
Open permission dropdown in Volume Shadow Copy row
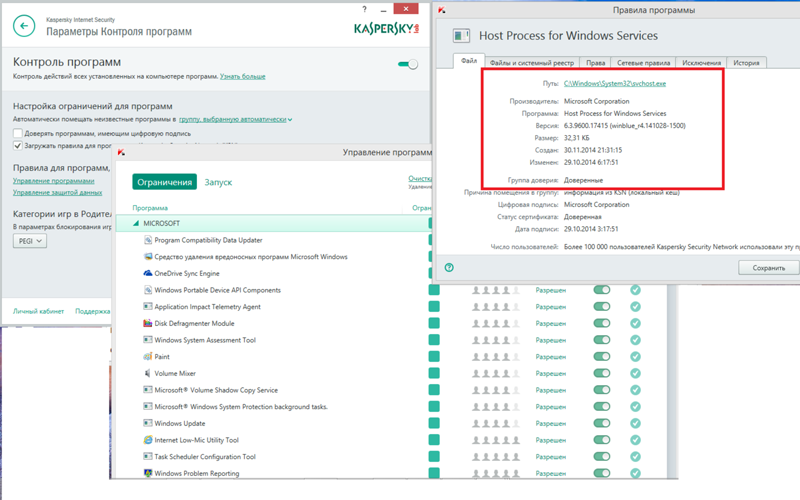coord(551,390)
